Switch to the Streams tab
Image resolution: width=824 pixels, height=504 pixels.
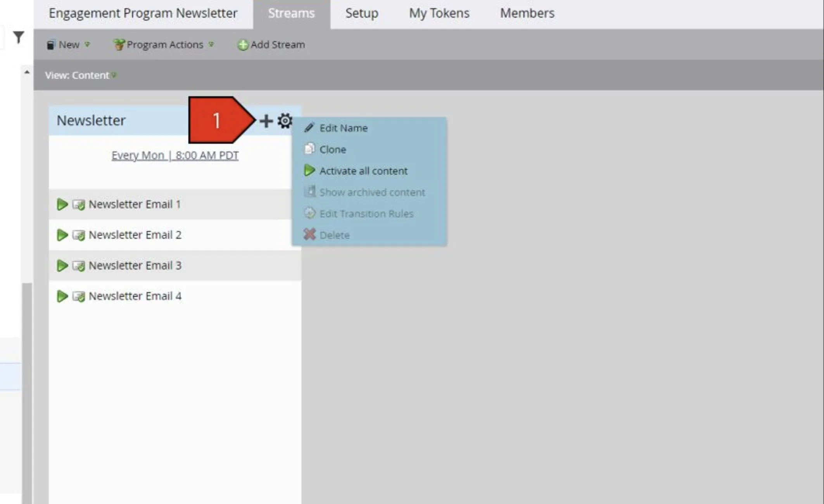point(291,14)
